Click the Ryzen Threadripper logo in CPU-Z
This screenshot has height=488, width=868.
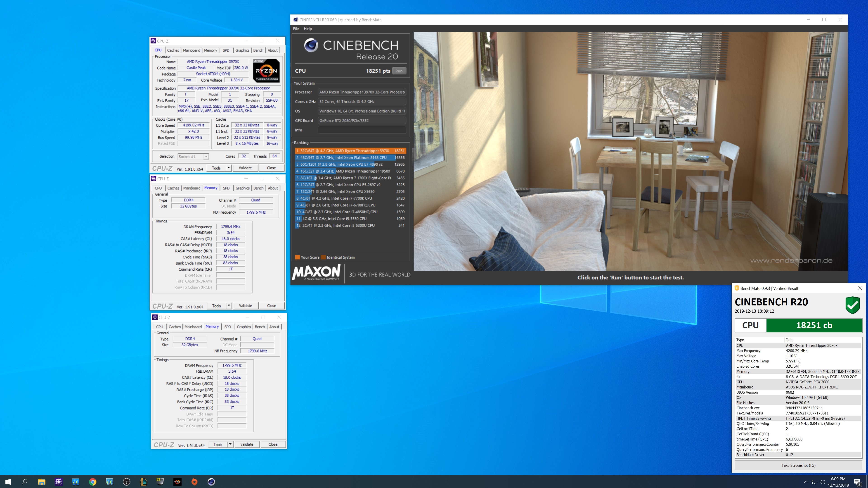click(266, 71)
